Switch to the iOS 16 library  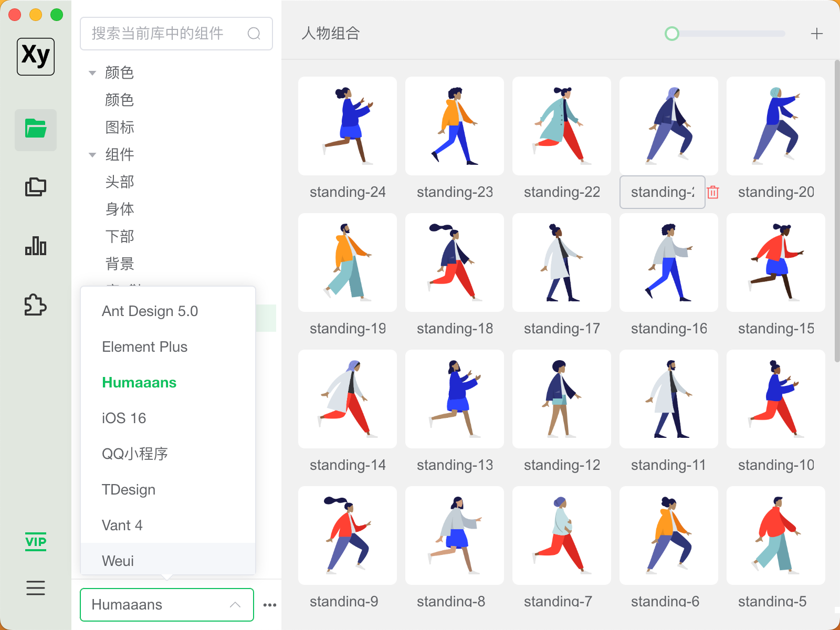pyautogui.click(x=124, y=418)
